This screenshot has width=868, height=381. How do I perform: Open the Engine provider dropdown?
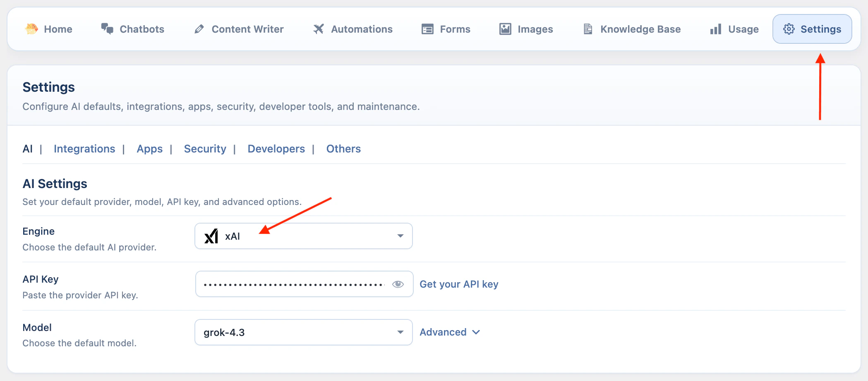click(x=304, y=236)
